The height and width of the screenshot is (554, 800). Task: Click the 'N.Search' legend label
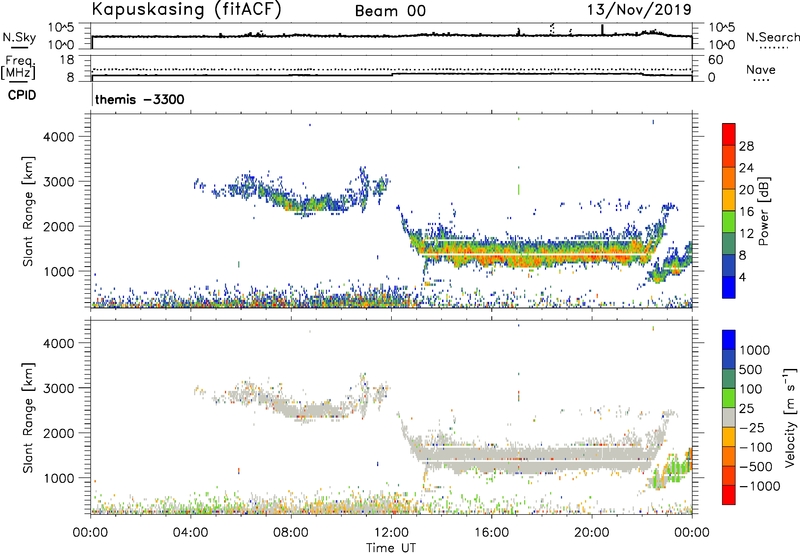pos(772,37)
